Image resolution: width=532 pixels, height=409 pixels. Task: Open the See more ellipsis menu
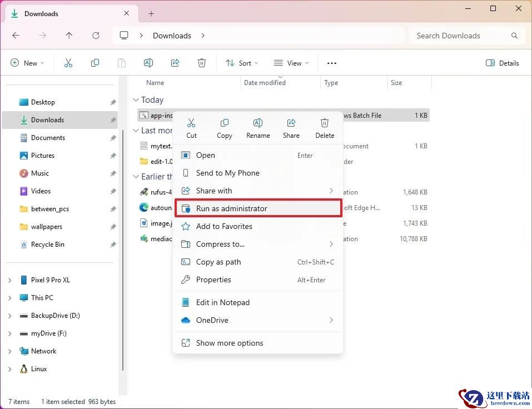331,63
